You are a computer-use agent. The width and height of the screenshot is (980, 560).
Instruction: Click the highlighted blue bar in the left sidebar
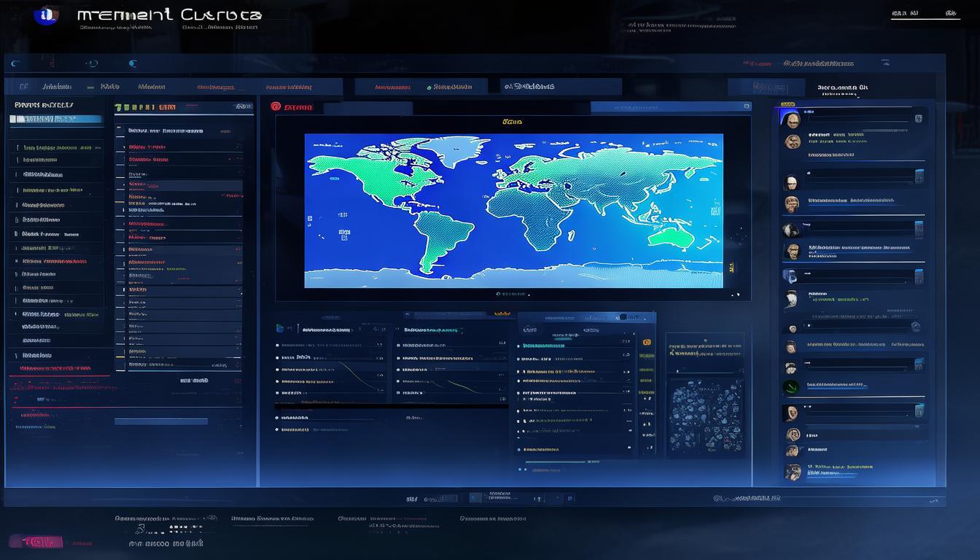[56, 119]
